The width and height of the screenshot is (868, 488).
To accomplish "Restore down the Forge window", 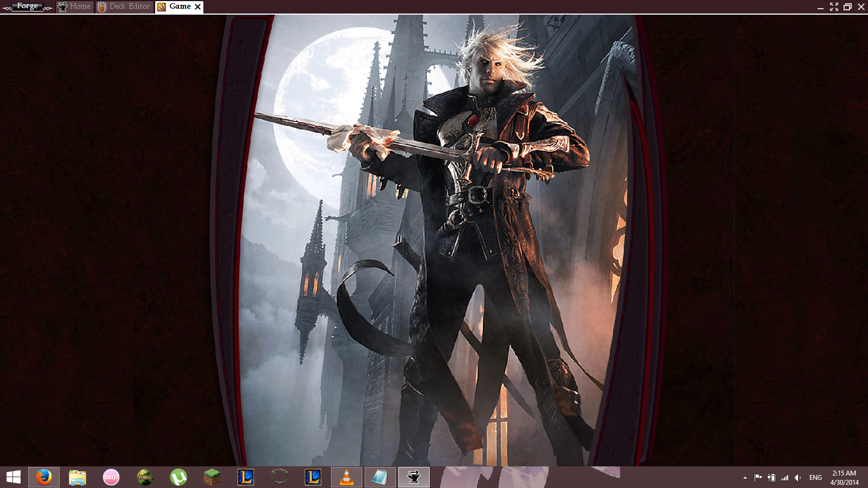I will point(847,7).
